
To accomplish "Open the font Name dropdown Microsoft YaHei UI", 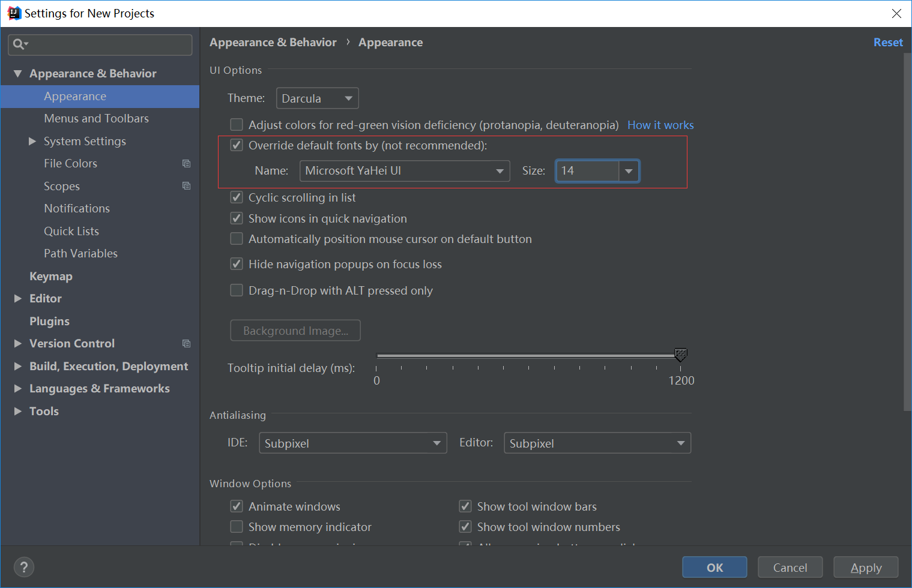I will (x=405, y=171).
